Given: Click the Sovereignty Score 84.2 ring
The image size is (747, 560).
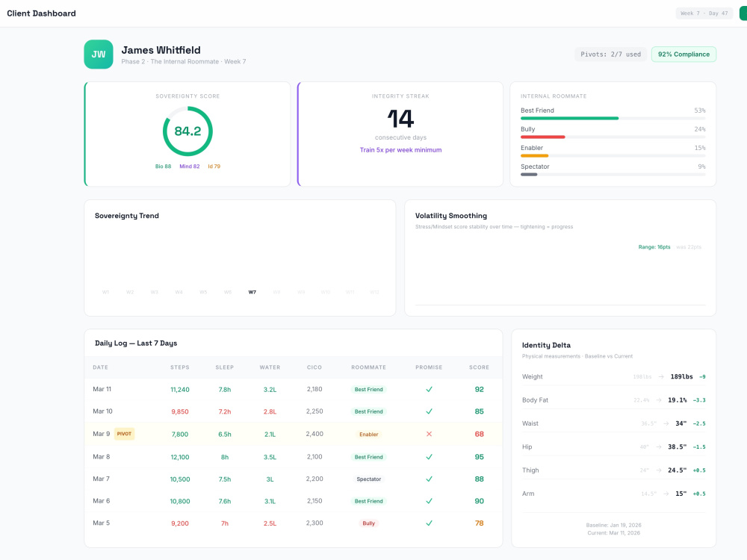Looking at the screenshot, I should pos(187,131).
